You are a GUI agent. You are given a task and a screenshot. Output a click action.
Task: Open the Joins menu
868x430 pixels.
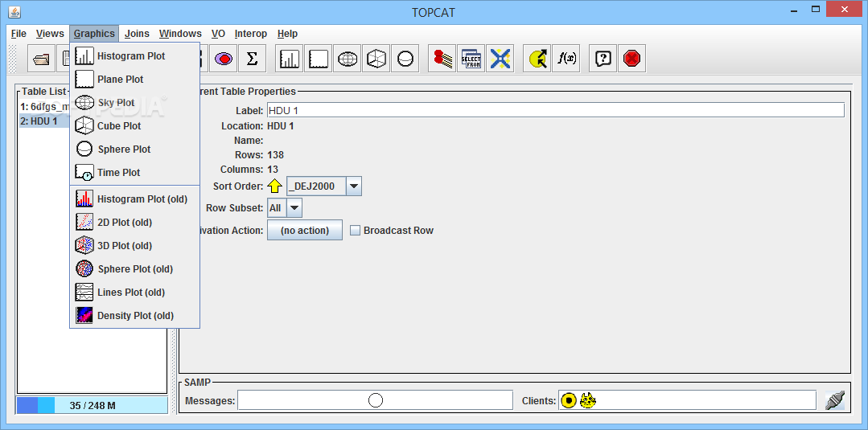[x=137, y=34]
